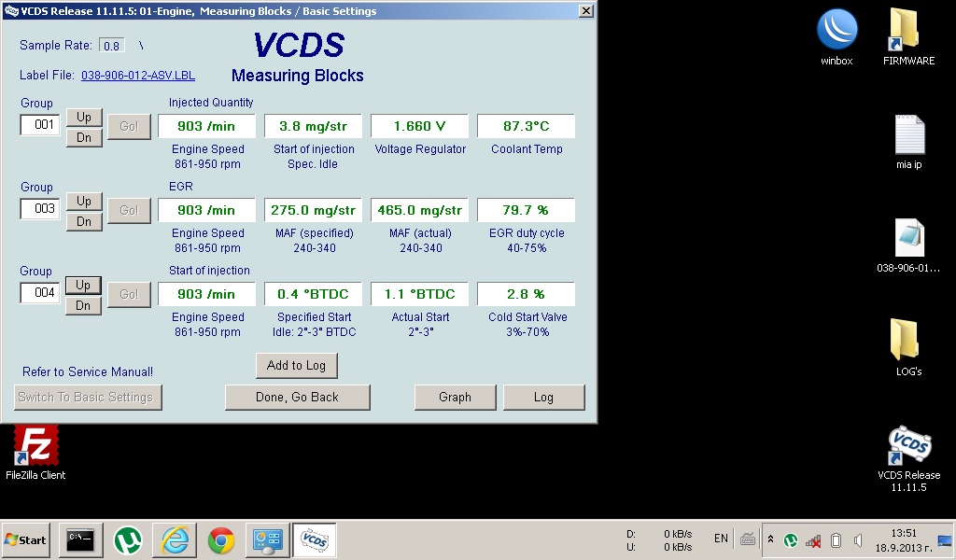Open the 038-906-012-ASV.LBL label file link
Screen dimensions: 956x560
coord(138,76)
